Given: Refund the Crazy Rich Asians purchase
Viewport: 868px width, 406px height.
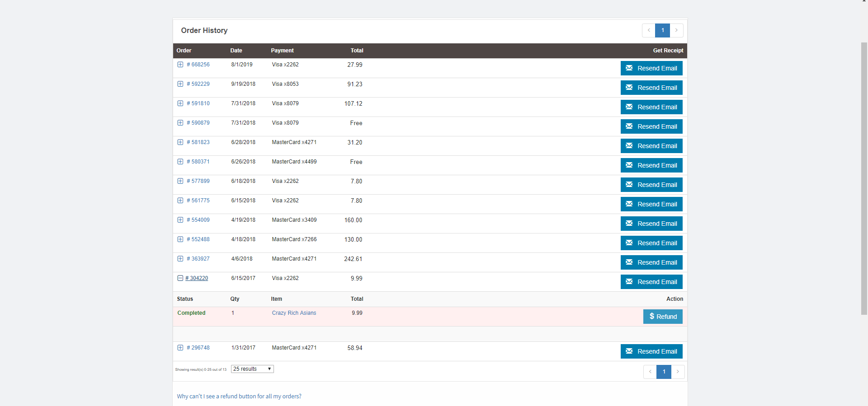Looking at the screenshot, I should point(663,317).
